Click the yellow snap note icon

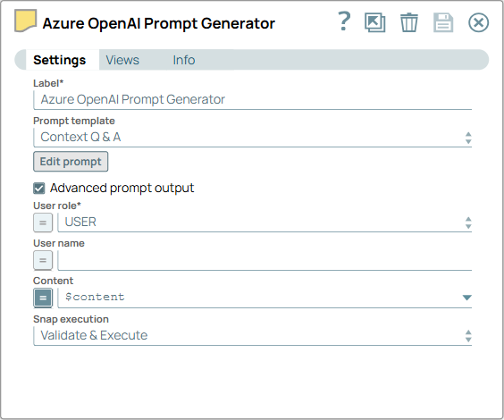25,21
